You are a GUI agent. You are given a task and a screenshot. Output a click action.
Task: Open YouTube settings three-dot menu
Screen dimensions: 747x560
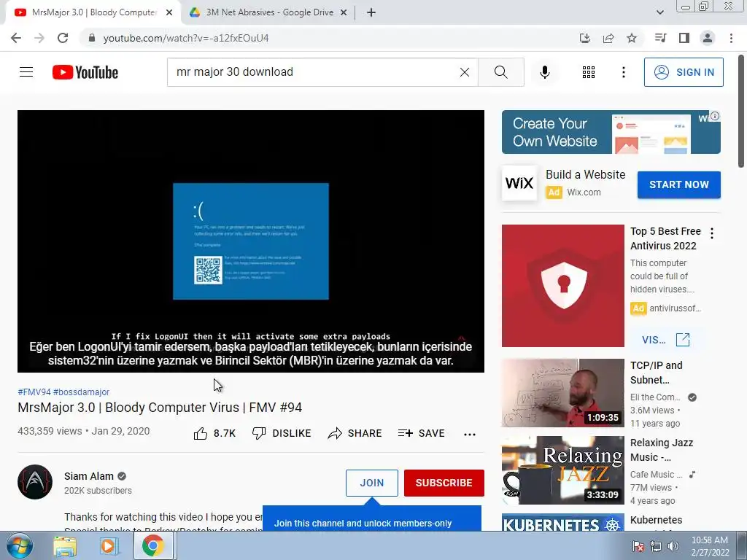623,72
